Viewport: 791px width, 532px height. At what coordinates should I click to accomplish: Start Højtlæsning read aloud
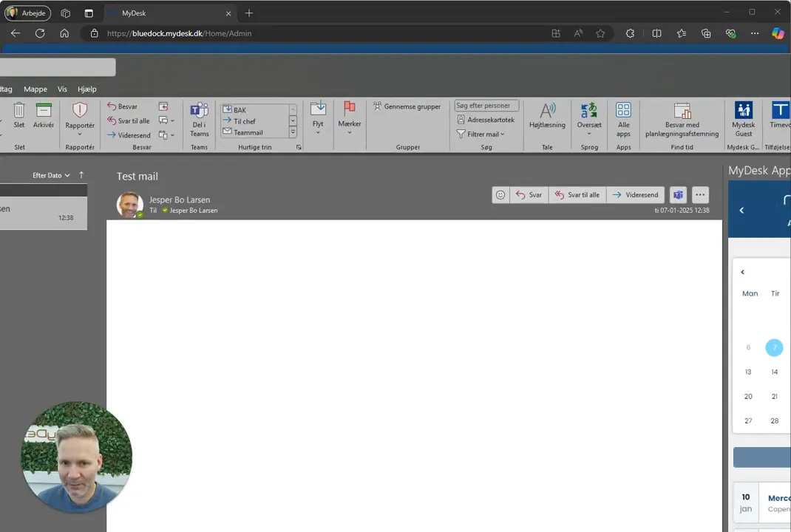[547, 115]
